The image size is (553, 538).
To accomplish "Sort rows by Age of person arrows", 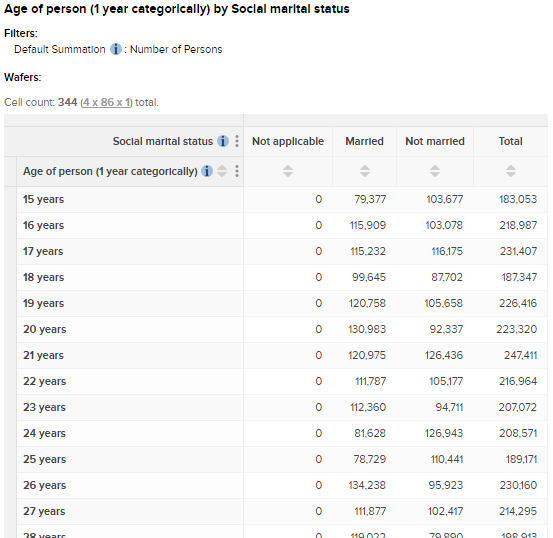I will pyautogui.click(x=222, y=171).
